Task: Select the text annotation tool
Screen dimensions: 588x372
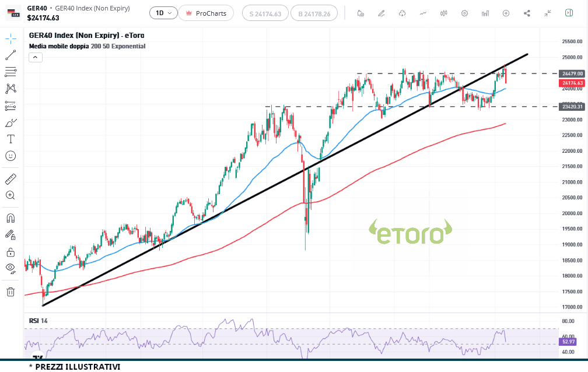Action: [10, 139]
